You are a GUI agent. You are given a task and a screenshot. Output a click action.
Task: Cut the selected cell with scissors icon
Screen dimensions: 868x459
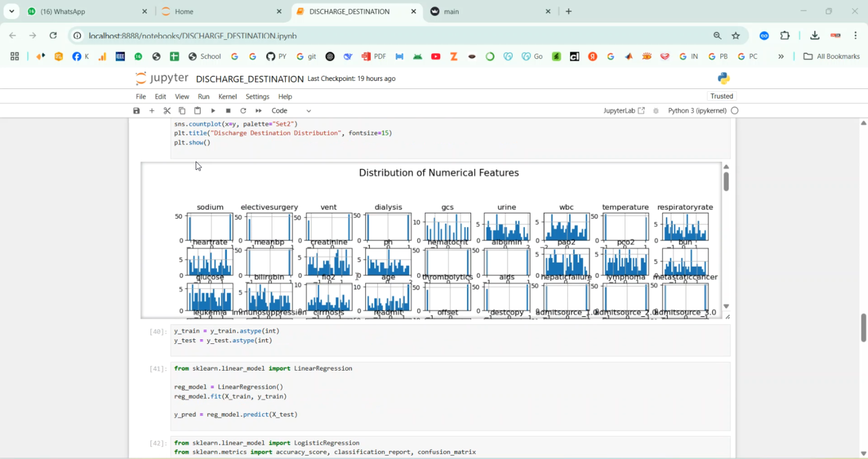pos(167,110)
